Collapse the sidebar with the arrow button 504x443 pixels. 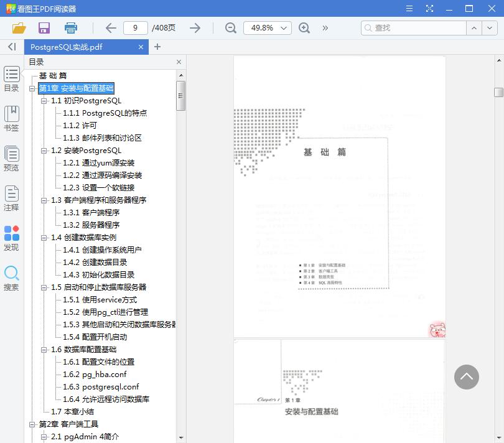tap(12, 47)
